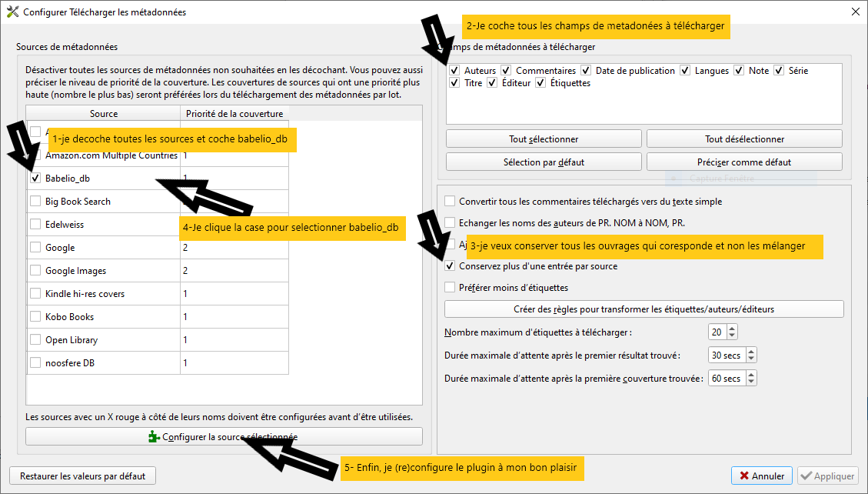This screenshot has height=494, width=868.
Task: Toggle the Langues field checkbox
Action: click(x=685, y=70)
